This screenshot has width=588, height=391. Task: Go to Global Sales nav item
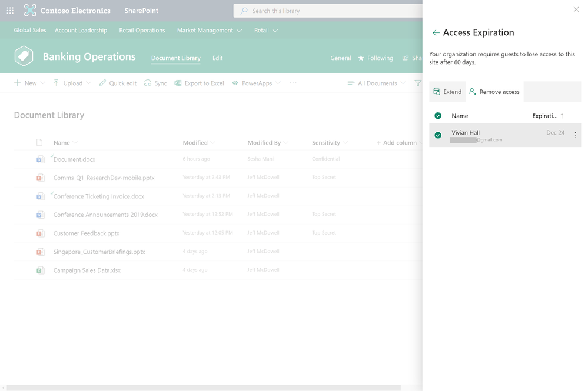click(x=30, y=30)
